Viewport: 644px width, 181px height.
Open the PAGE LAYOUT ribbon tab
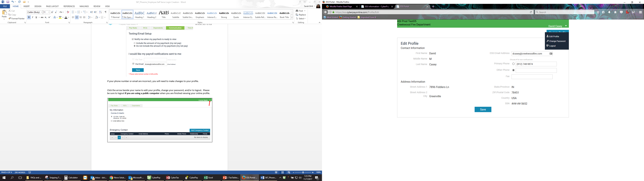(52, 6)
